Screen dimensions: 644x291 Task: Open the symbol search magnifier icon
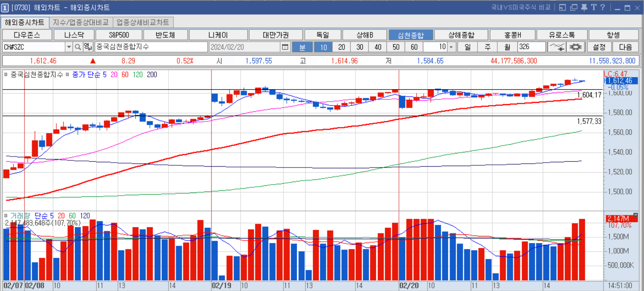tap(77, 47)
